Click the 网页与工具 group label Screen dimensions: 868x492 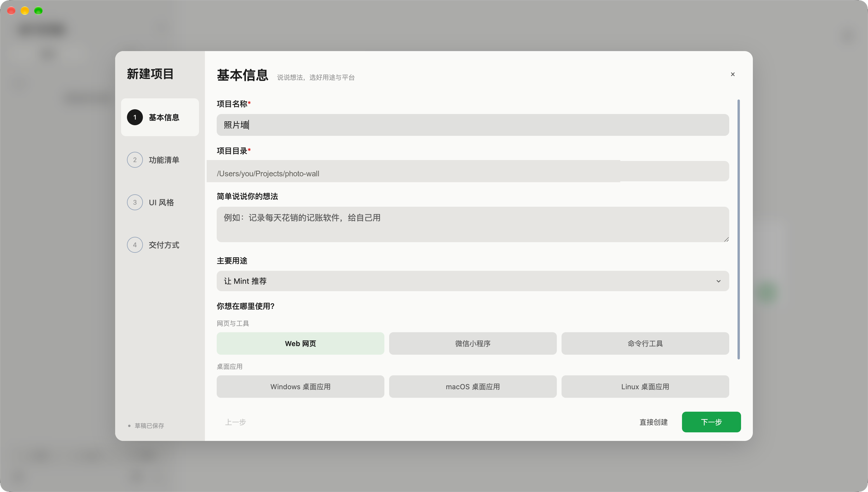pyautogui.click(x=233, y=323)
